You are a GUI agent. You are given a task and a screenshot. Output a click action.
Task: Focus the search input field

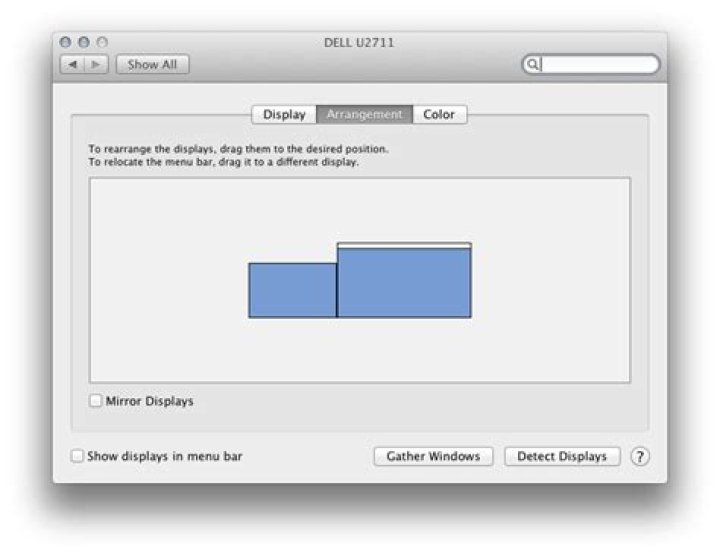(x=591, y=64)
